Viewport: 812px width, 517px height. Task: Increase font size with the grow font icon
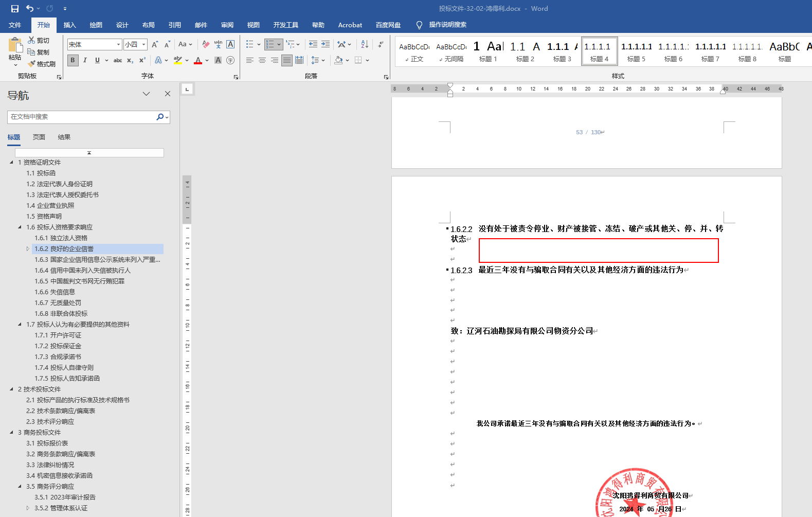(155, 44)
